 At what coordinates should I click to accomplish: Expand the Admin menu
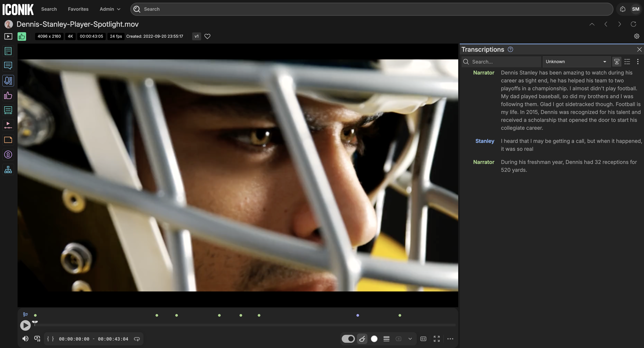pyautogui.click(x=110, y=9)
